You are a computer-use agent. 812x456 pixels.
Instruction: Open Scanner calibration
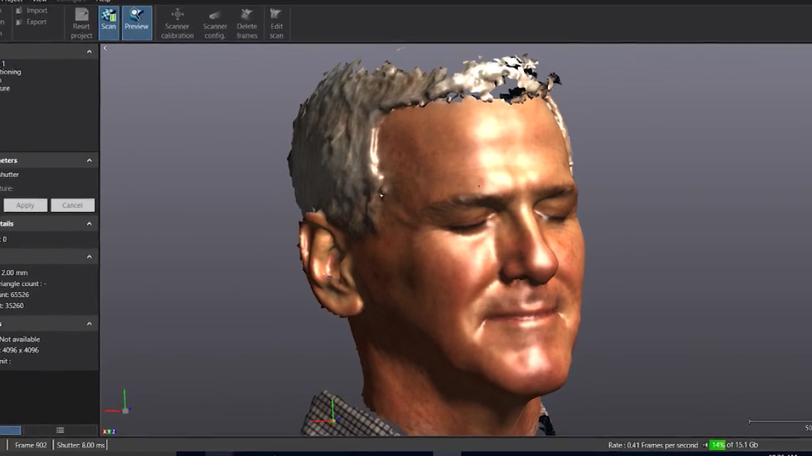point(177,24)
